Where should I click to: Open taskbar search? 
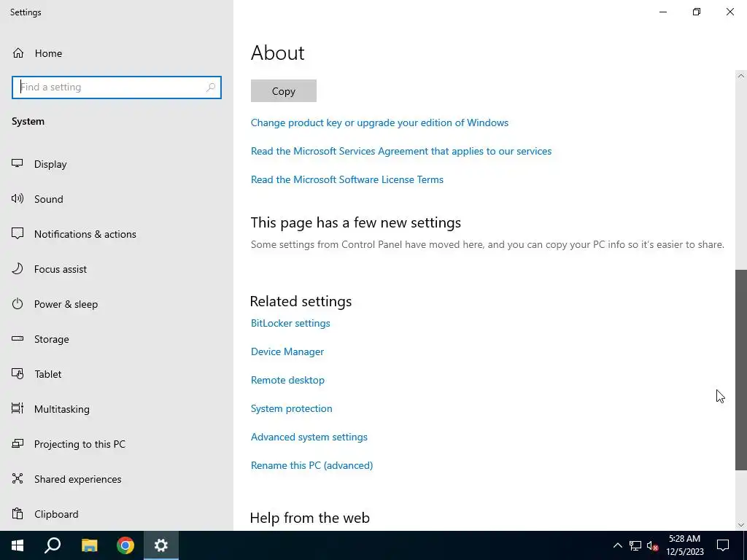tap(53, 545)
